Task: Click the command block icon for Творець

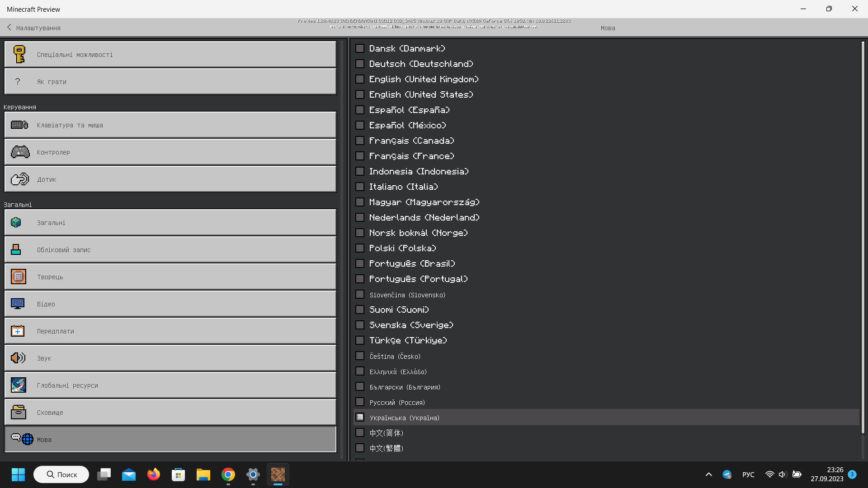Action: pyautogui.click(x=19, y=277)
